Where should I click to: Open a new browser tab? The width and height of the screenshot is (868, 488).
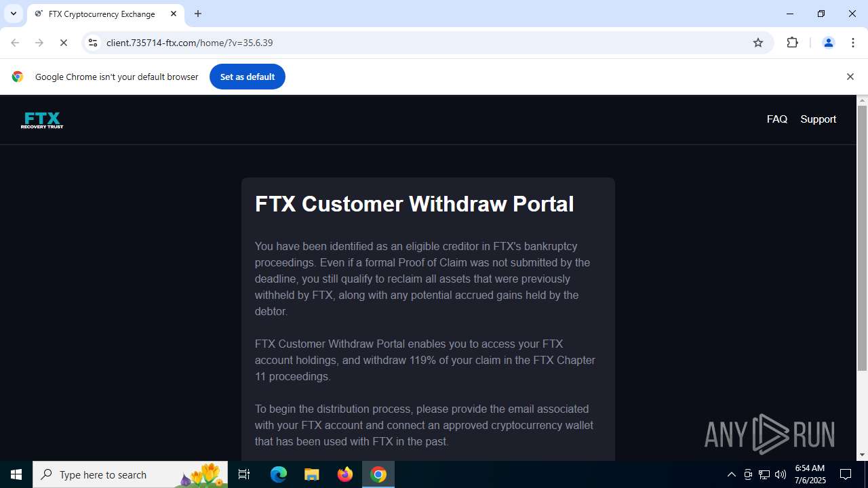coord(198,14)
